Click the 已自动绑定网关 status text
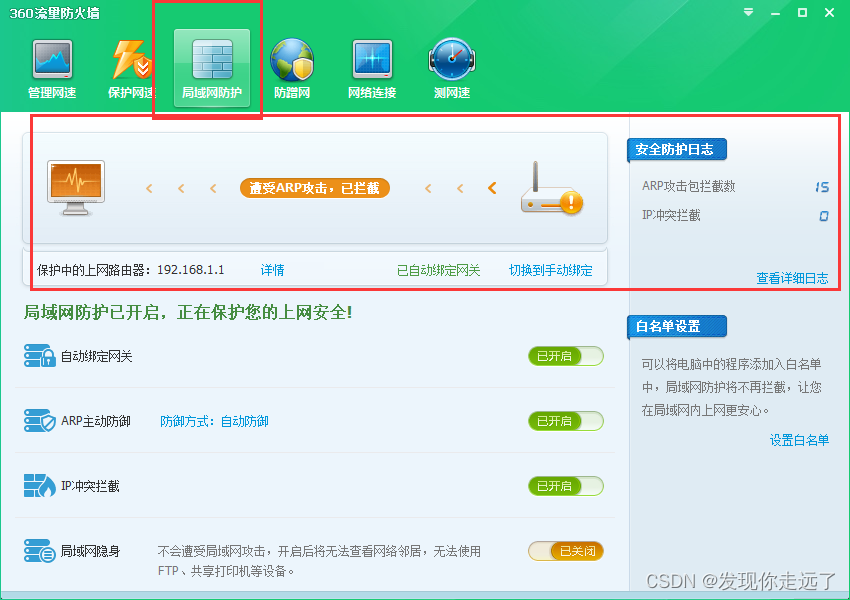 (x=439, y=270)
